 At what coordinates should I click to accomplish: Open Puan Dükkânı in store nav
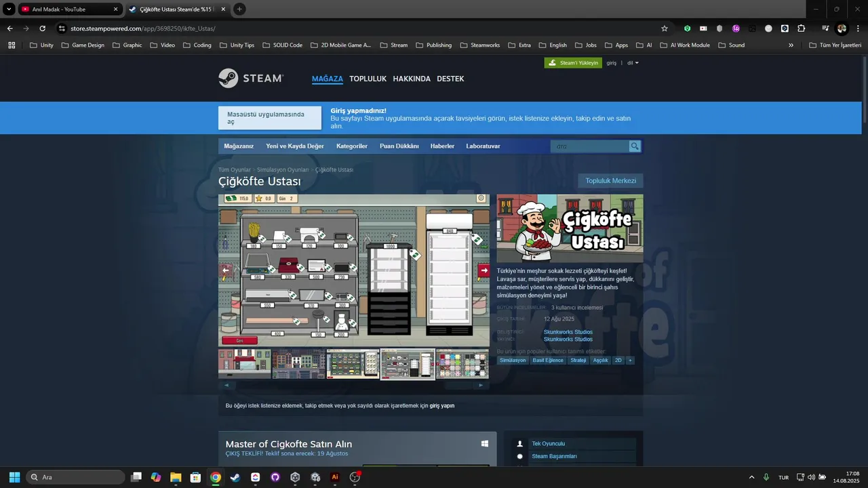[x=399, y=146]
